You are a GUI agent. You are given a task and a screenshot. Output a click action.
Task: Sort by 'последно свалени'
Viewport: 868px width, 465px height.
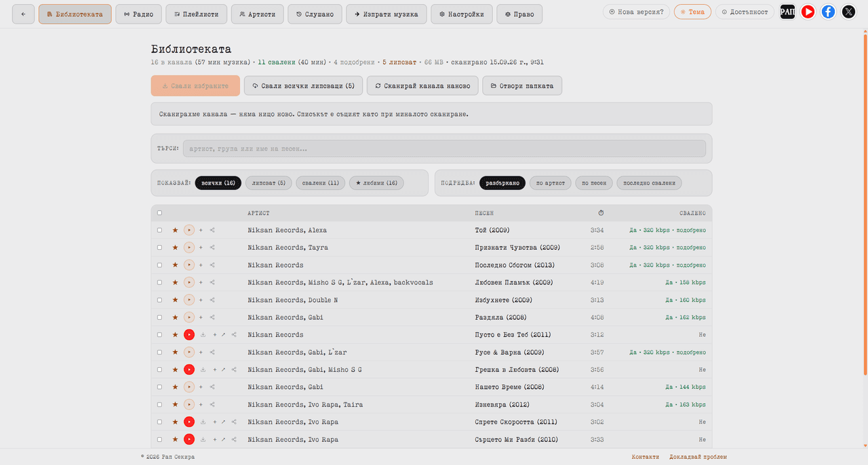coord(650,183)
